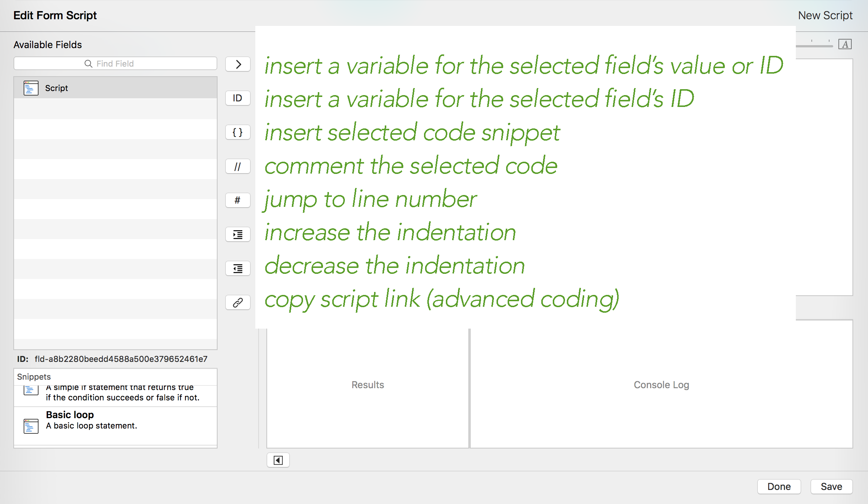Viewport: 868px width, 504px height.
Task: Click inside the Console Log pane
Action: pyautogui.click(x=661, y=385)
